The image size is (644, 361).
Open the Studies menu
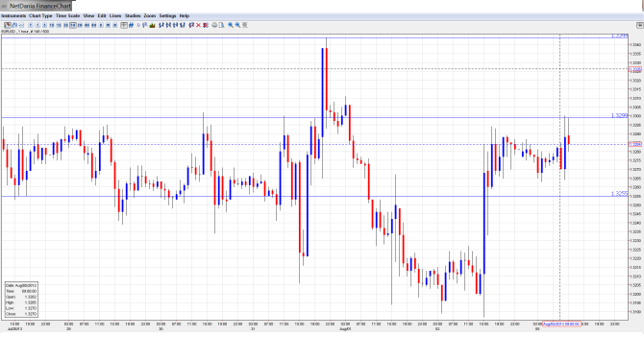[x=133, y=15]
